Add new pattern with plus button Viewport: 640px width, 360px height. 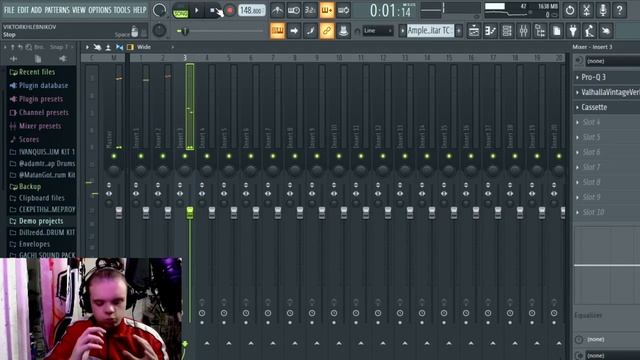[459, 31]
